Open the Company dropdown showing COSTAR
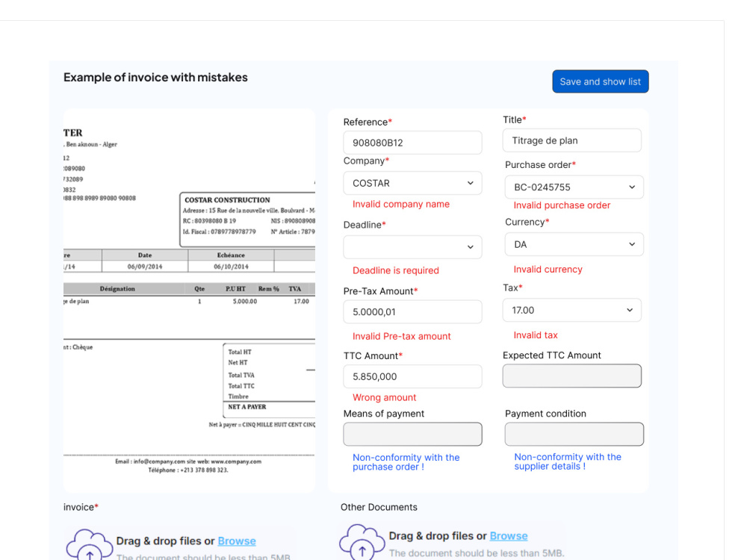This screenshot has height=560, width=747. 412,183
